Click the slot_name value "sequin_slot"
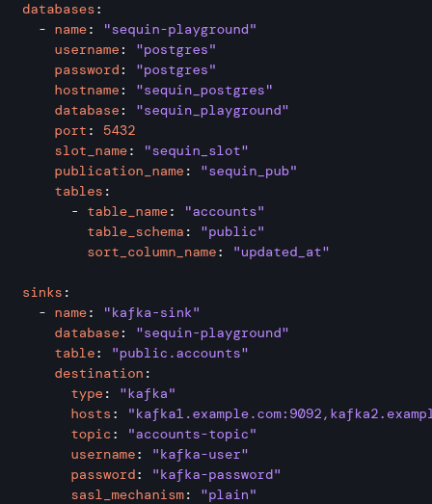The width and height of the screenshot is (432, 504). point(196,151)
